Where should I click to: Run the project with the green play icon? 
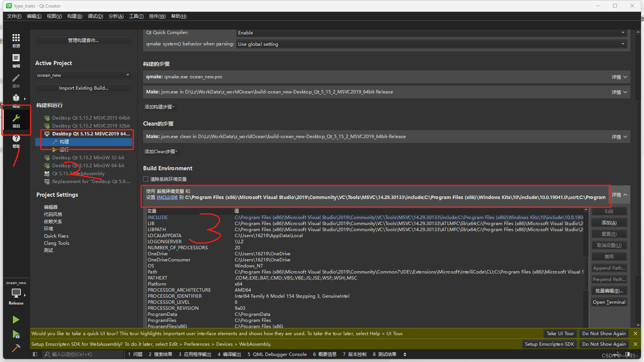tap(16, 320)
